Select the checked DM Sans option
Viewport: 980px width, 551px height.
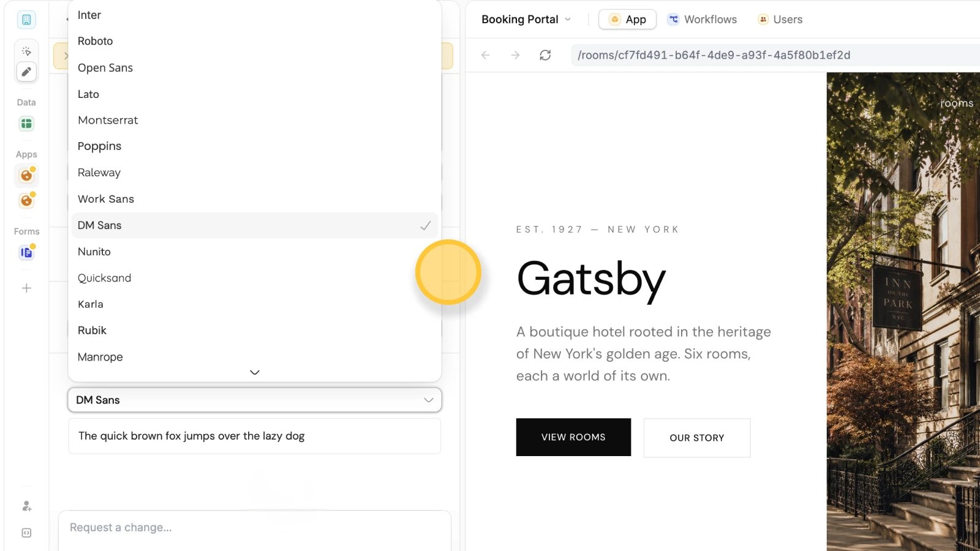click(x=255, y=225)
